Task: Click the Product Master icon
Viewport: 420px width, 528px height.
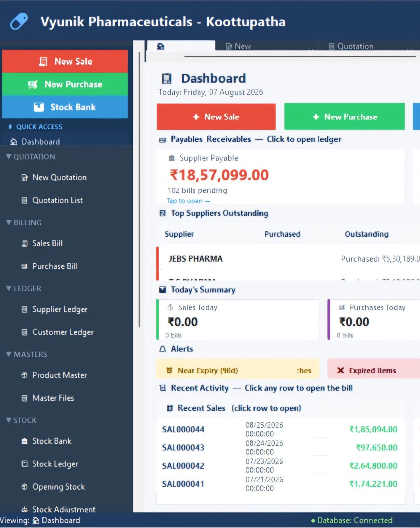Action: (x=25, y=375)
